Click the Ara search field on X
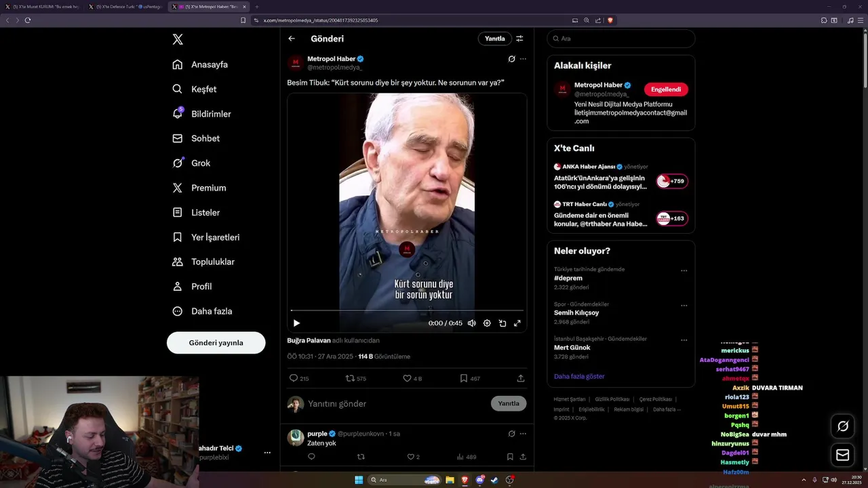Viewport: 868px width, 488px height. (x=620, y=39)
